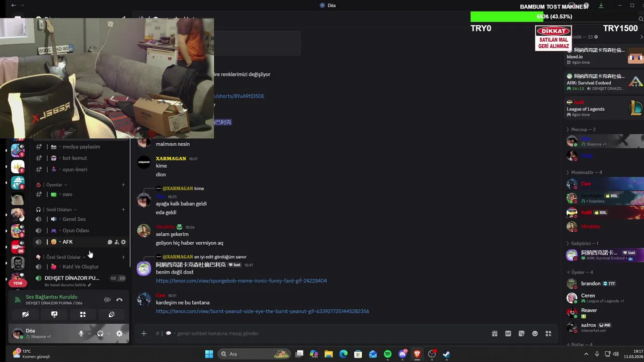Open the owo text channel
Image resolution: width=644 pixels, height=362 pixels.
(x=80, y=194)
